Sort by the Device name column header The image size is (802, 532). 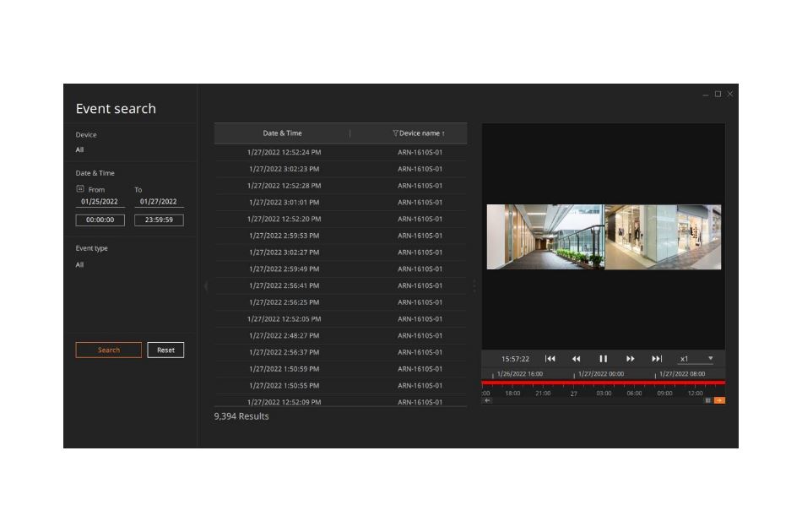point(422,133)
